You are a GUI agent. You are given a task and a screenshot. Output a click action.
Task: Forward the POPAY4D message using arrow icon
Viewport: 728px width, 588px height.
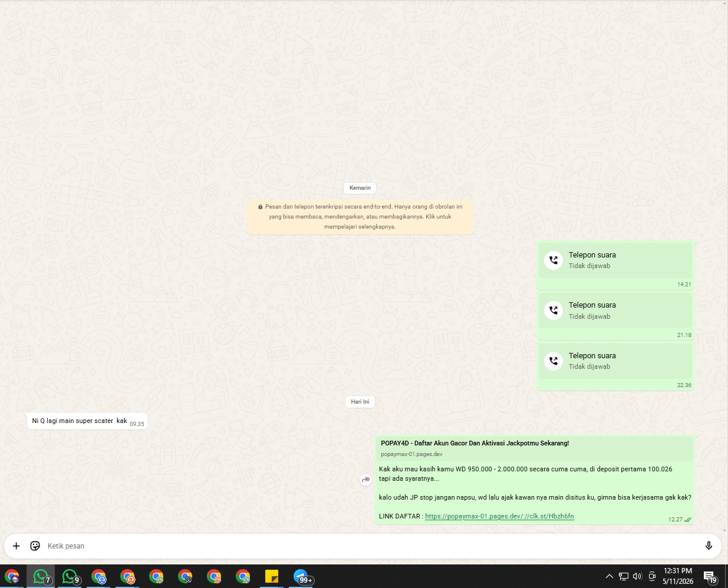pyautogui.click(x=365, y=480)
